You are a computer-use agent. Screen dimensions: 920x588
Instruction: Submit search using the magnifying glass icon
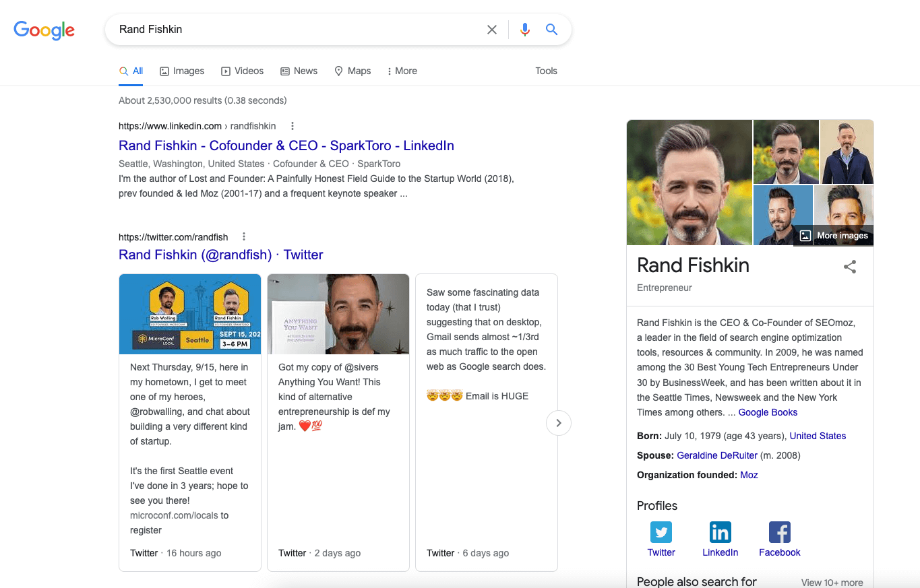click(551, 30)
